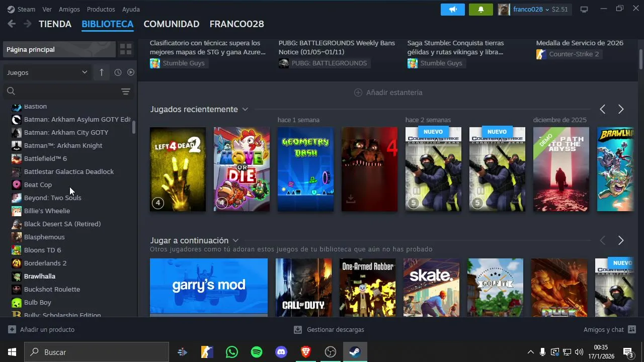Click the library search magnifier icon

(x=11, y=91)
